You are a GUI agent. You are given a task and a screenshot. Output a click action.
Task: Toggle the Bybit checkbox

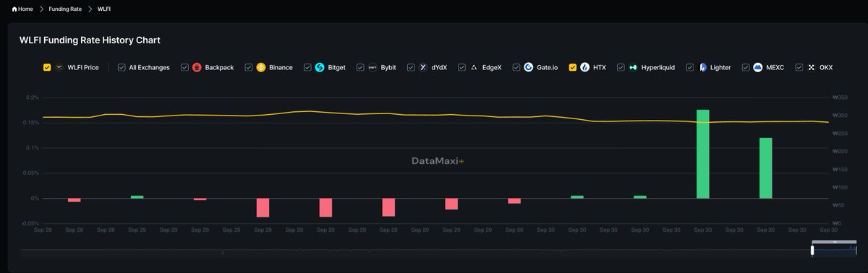click(360, 67)
